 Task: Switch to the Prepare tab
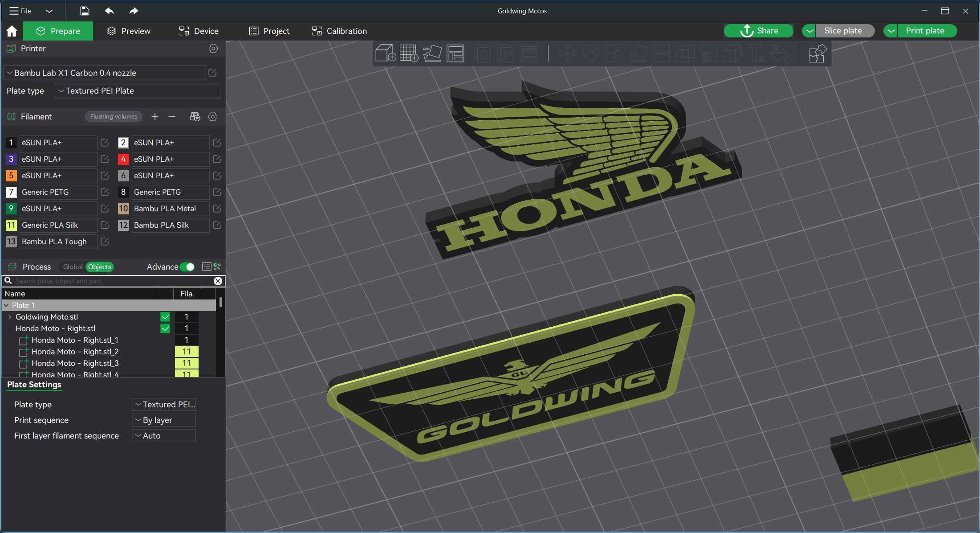pyautogui.click(x=58, y=31)
